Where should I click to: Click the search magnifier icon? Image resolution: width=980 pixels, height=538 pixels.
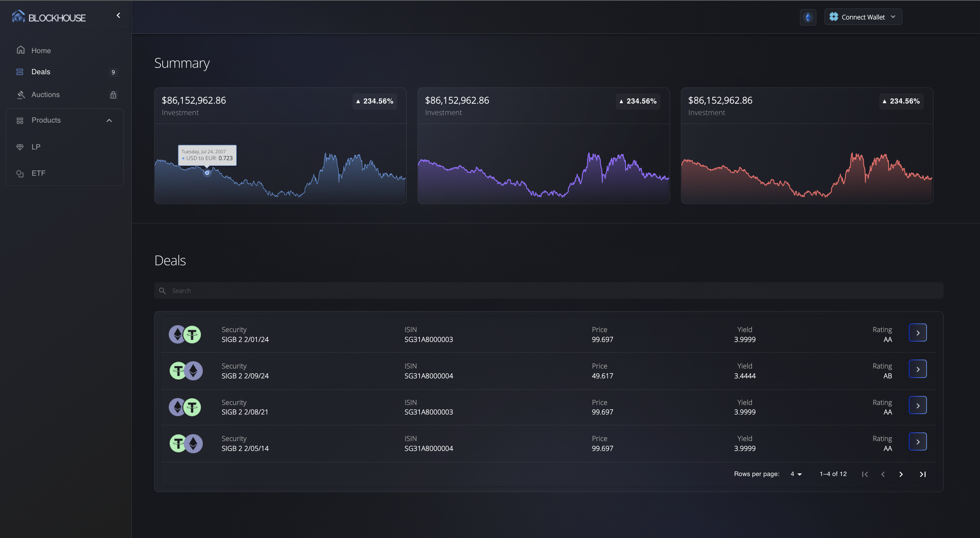pyautogui.click(x=162, y=291)
